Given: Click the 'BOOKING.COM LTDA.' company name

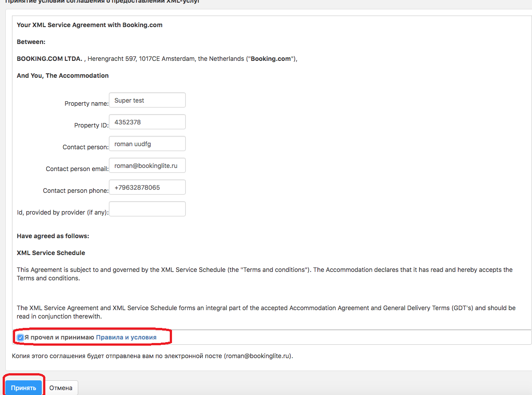Looking at the screenshot, I should 49,59.
